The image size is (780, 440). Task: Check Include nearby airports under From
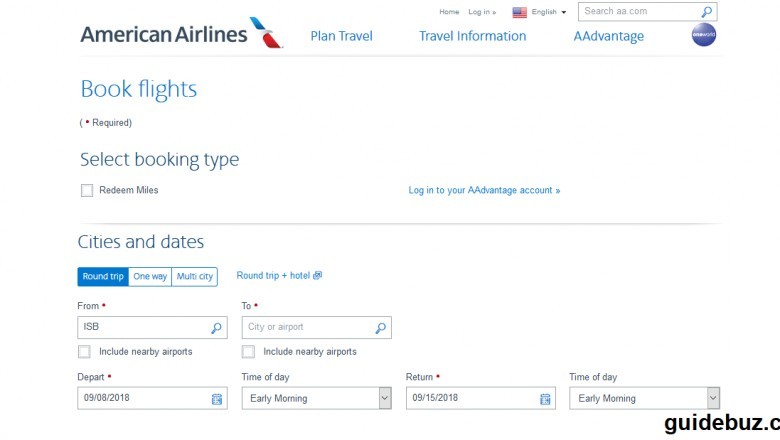pyautogui.click(x=84, y=352)
